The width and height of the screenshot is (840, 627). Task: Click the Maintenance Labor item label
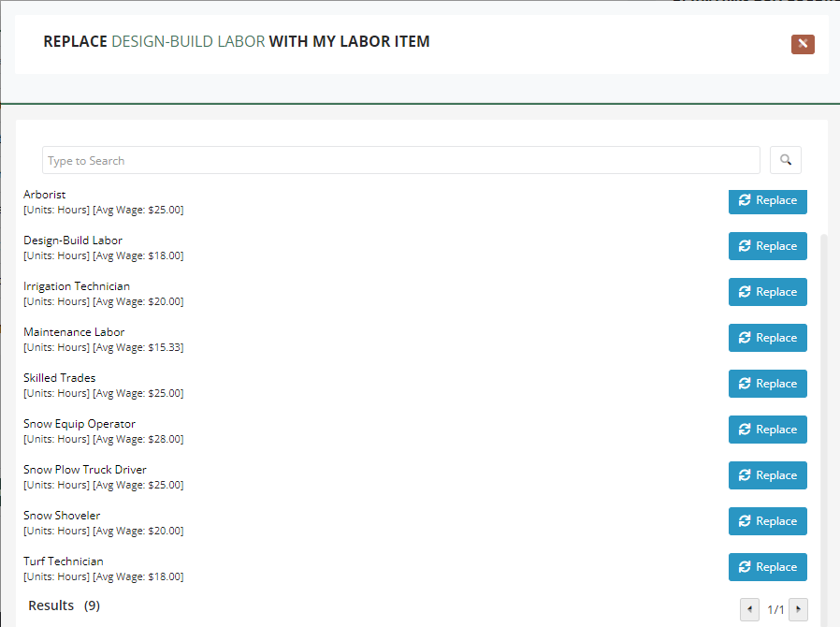(74, 332)
